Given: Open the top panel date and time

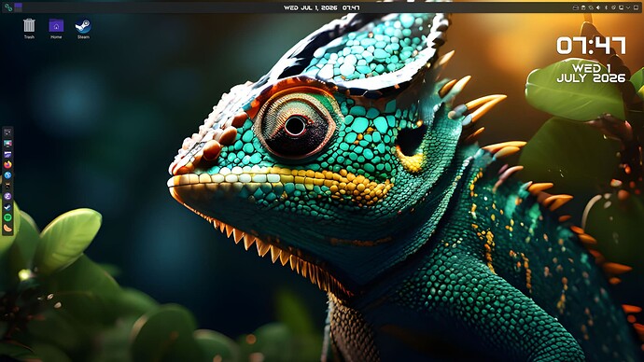Looking at the screenshot, I should tap(322, 7).
